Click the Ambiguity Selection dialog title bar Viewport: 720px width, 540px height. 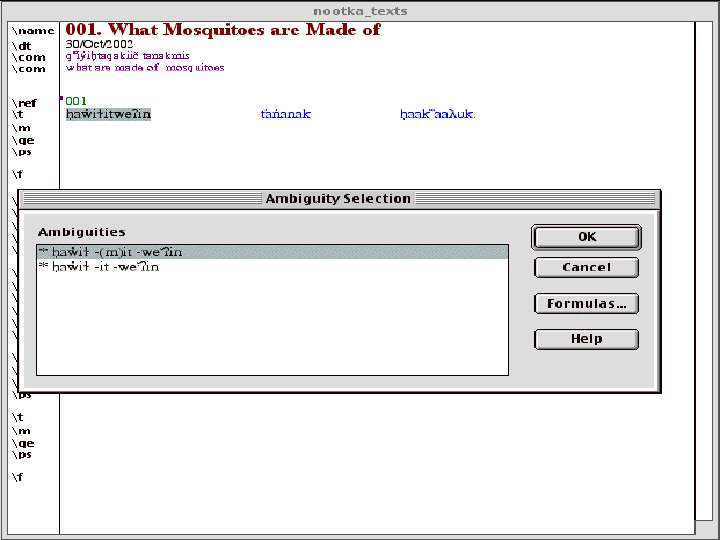click(x=338, y=199)
